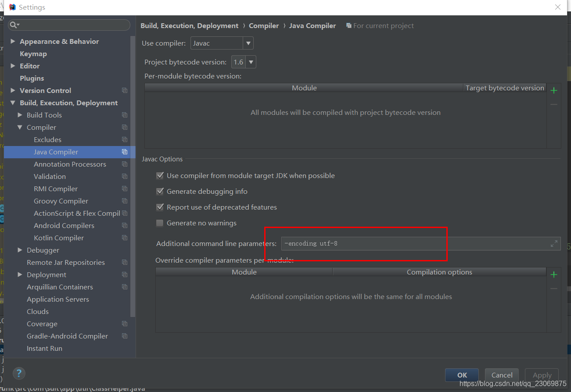Click project-level icon beside Coverage
Image resolution: width=571 pixels, height=392 pixels.
point(125,324)
